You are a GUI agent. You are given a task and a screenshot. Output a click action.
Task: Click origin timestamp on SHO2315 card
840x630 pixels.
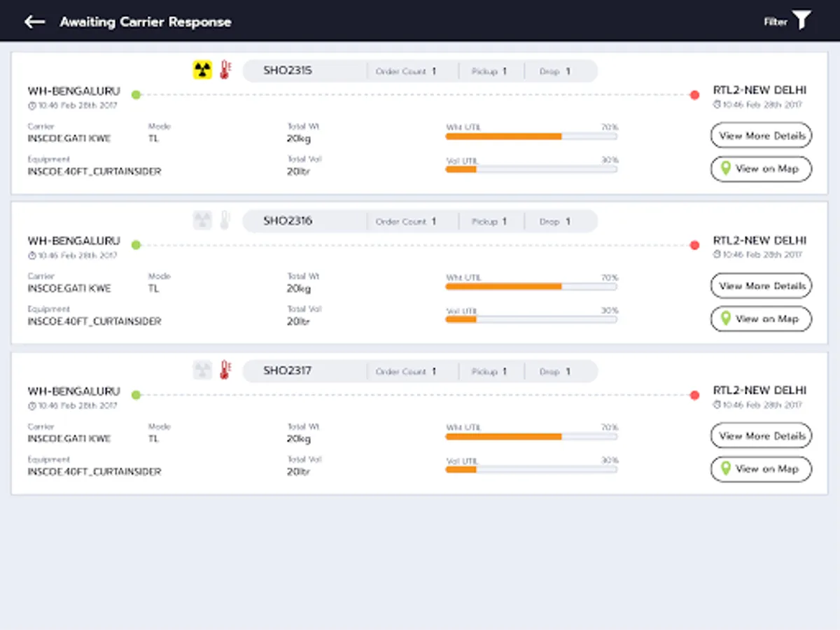click(73, 106)
